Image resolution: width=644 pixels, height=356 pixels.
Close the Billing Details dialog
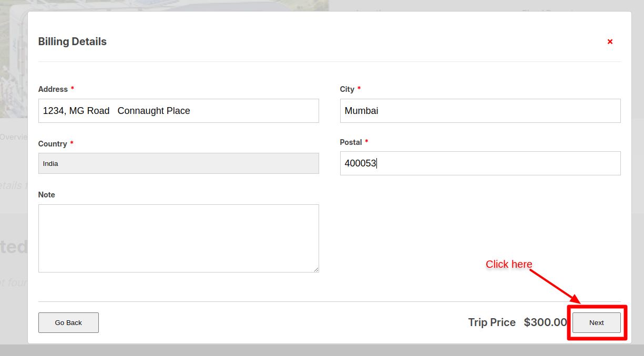[610, 42]
